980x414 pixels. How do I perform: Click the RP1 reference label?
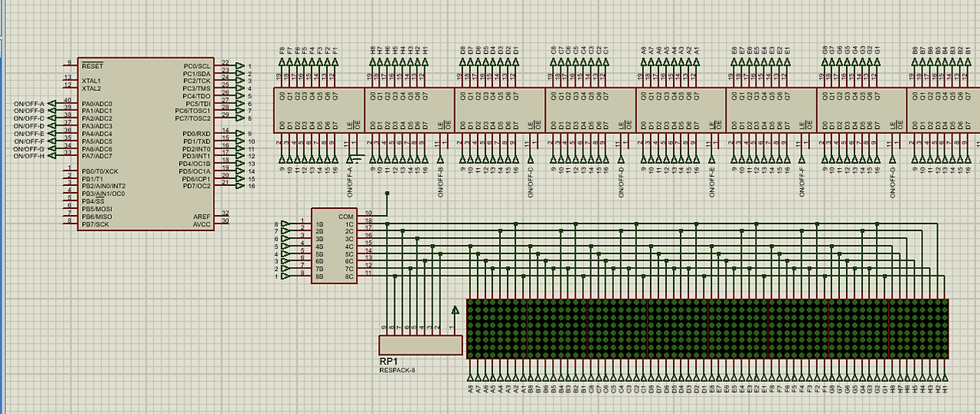pos(388,361)
